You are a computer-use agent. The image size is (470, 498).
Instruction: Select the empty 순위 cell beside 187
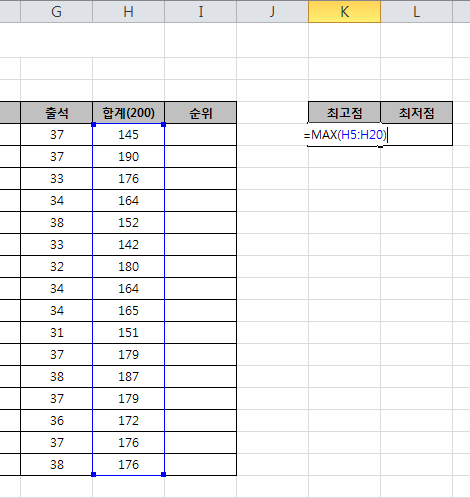(200, 377)
